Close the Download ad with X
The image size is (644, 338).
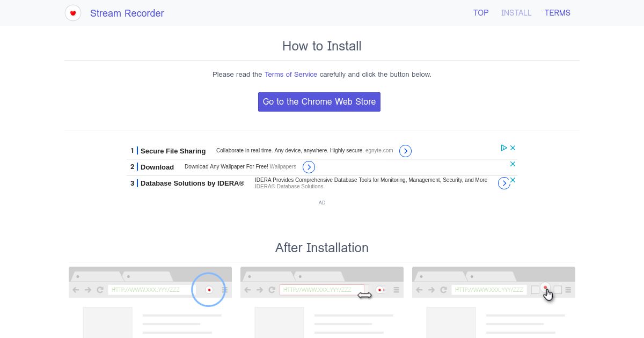tap(513, 164)
